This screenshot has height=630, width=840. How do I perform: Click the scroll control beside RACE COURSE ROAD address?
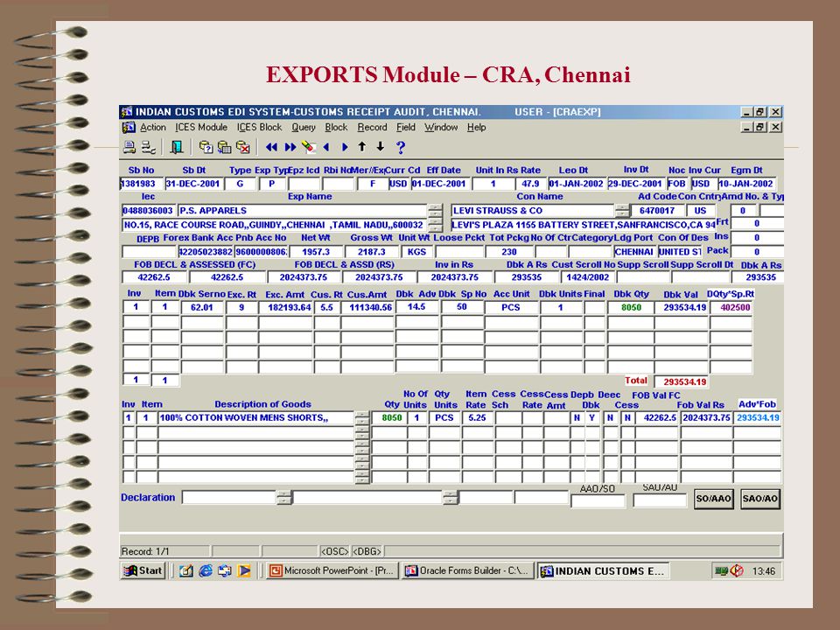click(436, 225)
